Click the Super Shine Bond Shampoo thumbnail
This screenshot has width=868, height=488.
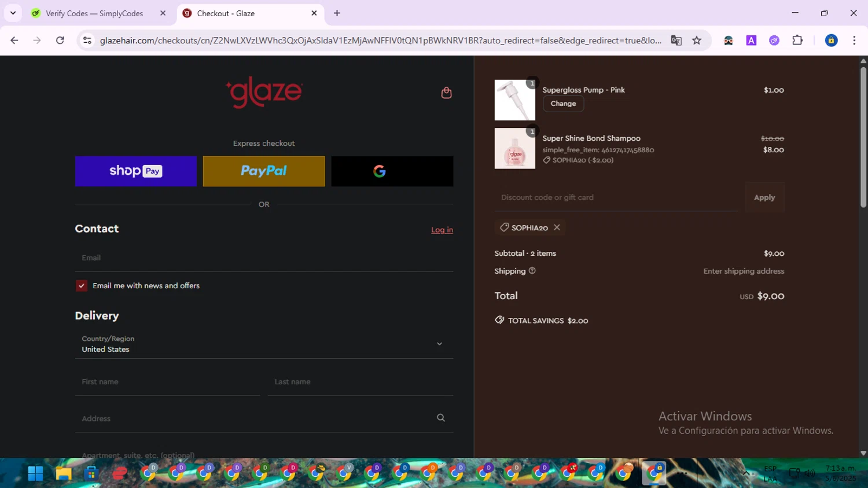coord(515,149)
